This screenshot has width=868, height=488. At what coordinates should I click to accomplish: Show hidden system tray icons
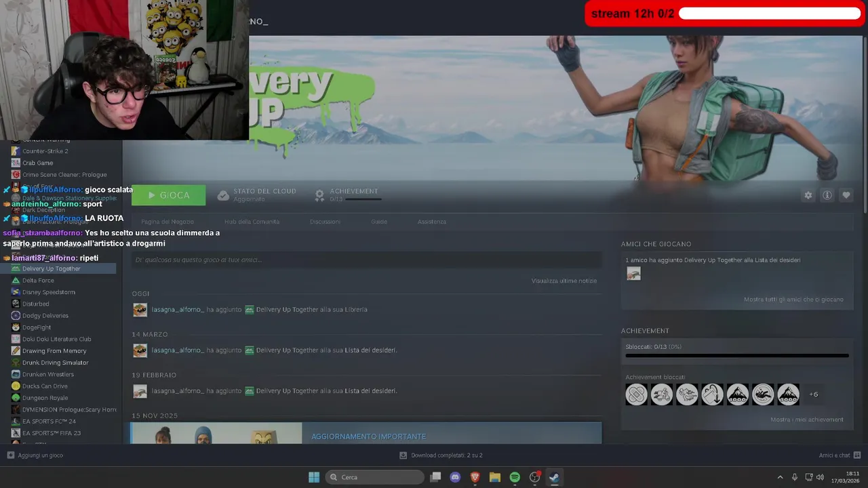(x=780, y=477)
